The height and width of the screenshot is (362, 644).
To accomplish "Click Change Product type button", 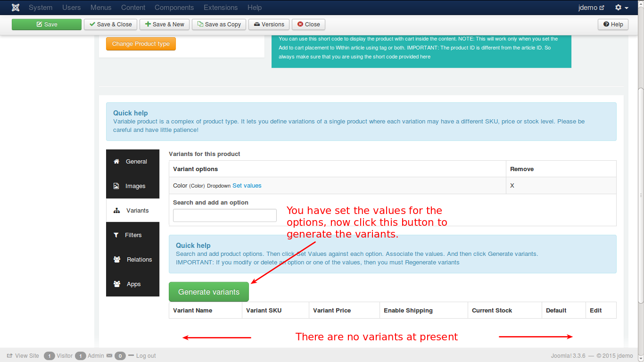I will 140,44.
